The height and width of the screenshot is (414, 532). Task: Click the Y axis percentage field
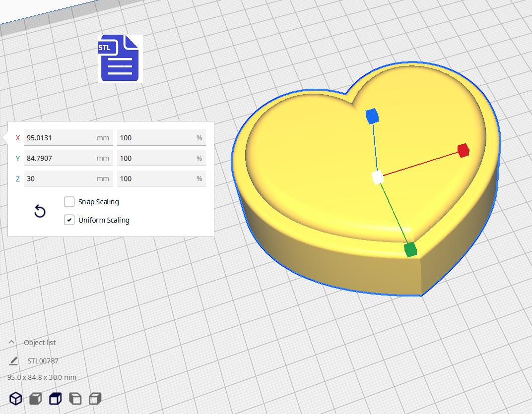tap(161, 158)
